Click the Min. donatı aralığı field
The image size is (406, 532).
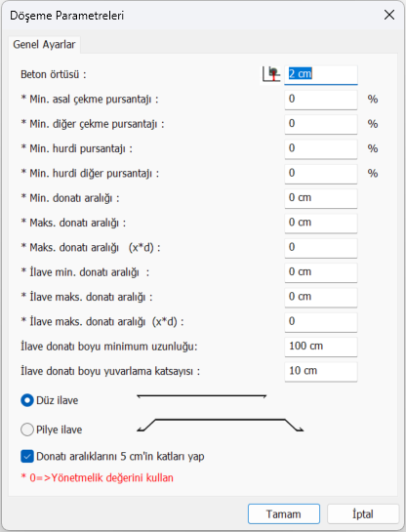click(x=321, y=198)
